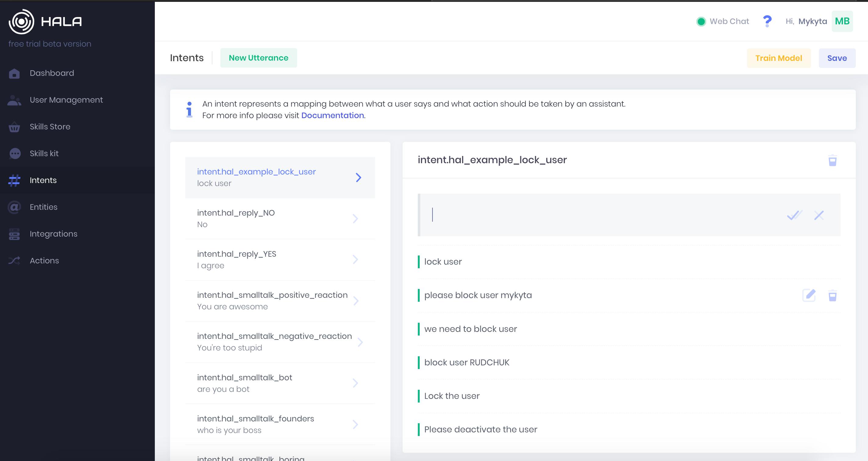The height and width of the screenshot is (461, 868).
Task: Open intent.hal_smalltalk_positive_reaction in the list
Action: (280, 301)
